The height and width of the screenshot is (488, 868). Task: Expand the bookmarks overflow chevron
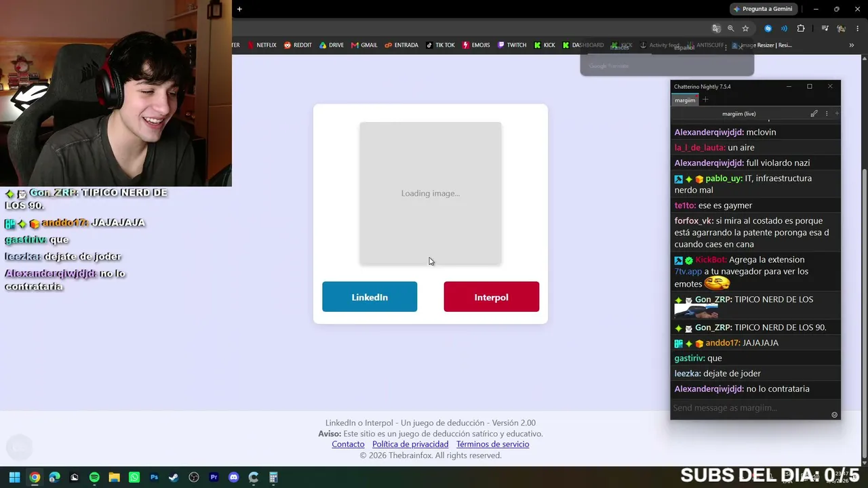tap(852, 45)
